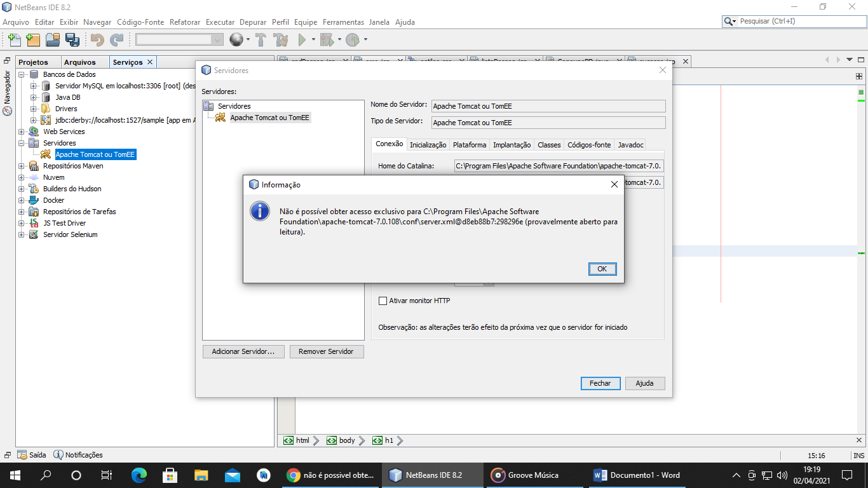Expand the Bancos de Dados tree node
The width and height of the screenshot is (868, 488).
tap(22, 74)
